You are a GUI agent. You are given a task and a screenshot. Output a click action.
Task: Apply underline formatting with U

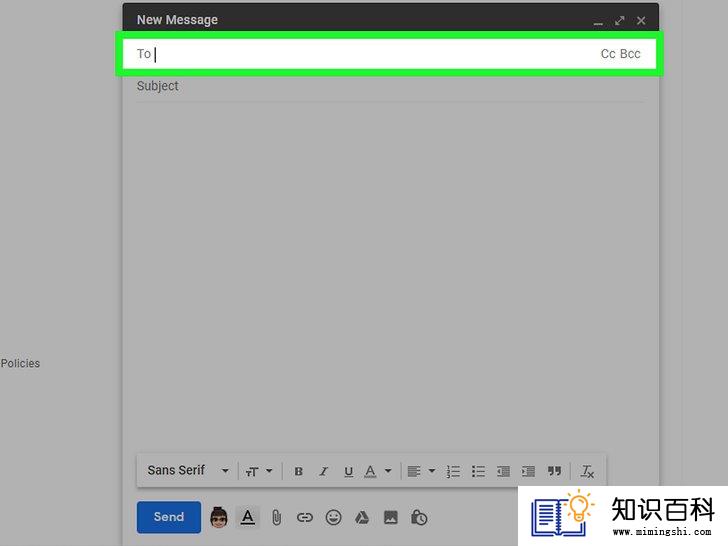click(348, 471)
